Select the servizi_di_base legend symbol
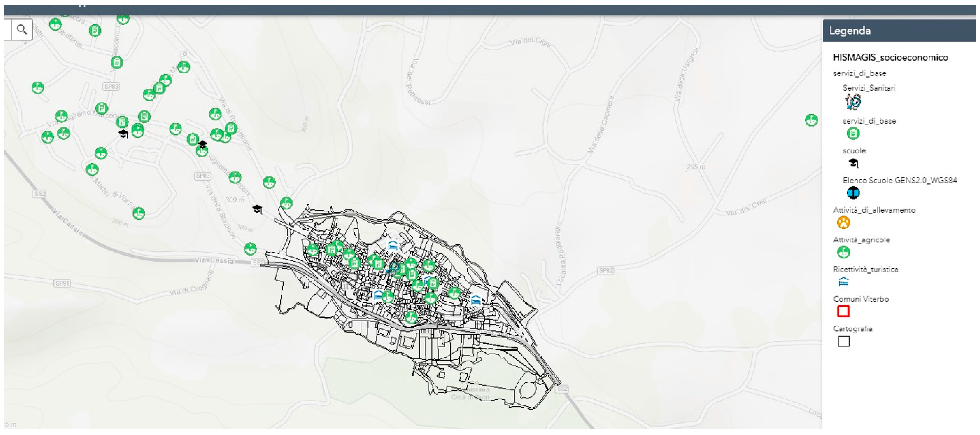Viewport: 980px width, 435px height. click(853, 133)
